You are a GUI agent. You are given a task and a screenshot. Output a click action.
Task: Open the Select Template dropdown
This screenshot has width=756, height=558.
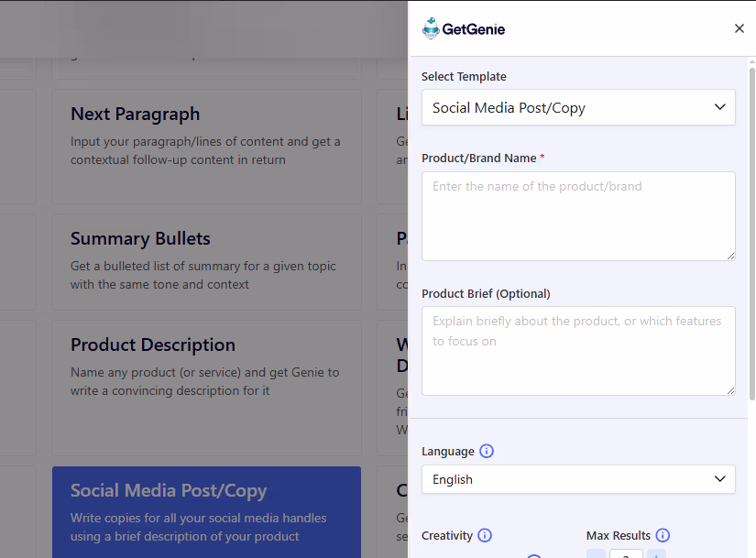[578, 107]
